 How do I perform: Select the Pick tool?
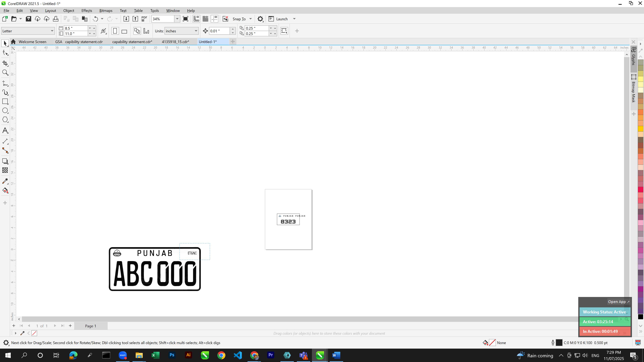click(x=5, y=43)
